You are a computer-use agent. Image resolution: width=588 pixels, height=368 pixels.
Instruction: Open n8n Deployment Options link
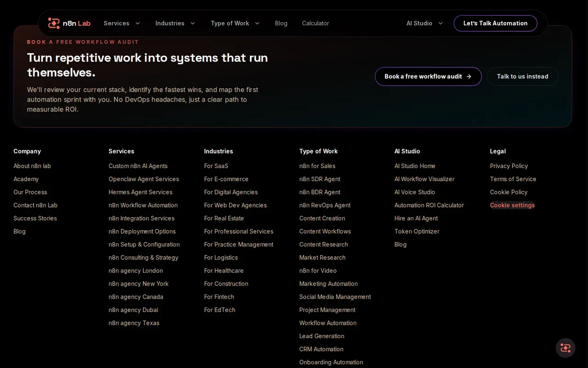pos(142,231)
